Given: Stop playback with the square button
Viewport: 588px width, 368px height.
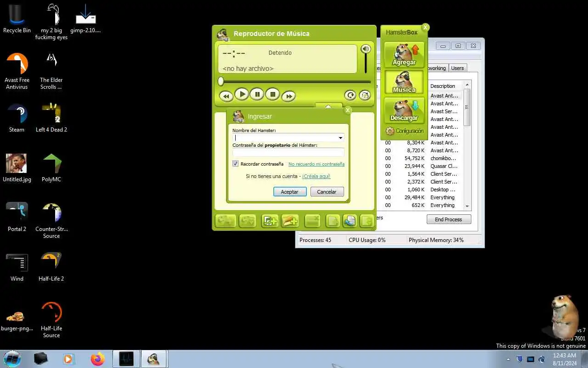Looking at the screenshot, I should pyautogui.click(x=272, y=94).
